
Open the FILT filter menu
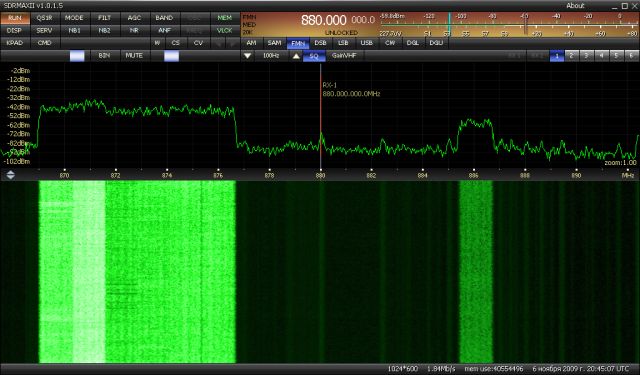click(x=104, y=18)
